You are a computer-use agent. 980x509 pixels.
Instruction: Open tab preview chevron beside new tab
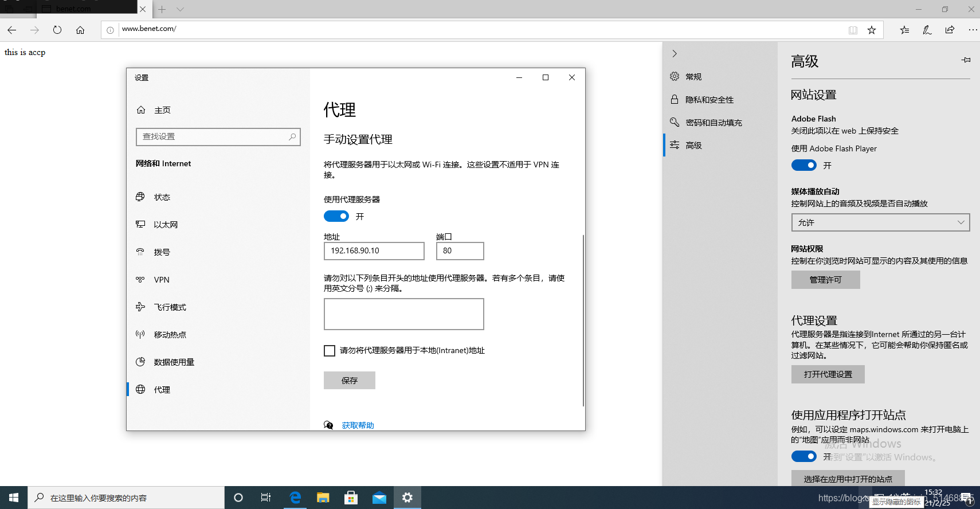pyautogui.click(x=180, y=9)
